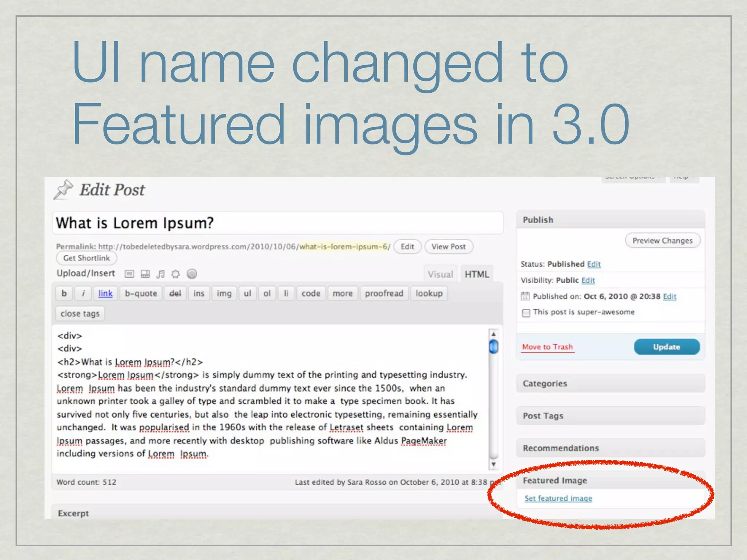Insert a more tag
The width and height of the screenshot is (747, 560).
coord(343,293)
